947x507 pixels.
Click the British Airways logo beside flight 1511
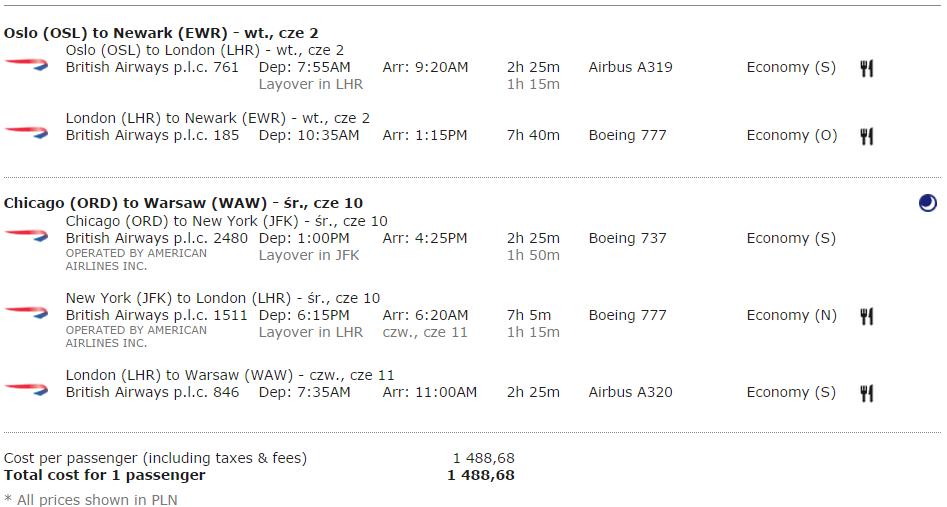click(26, 312)
